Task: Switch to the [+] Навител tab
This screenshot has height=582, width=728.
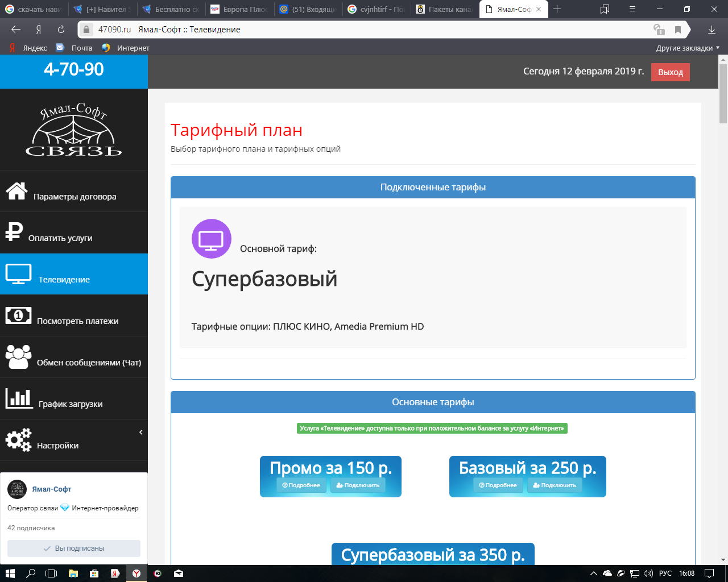Action: pos(102,9)
